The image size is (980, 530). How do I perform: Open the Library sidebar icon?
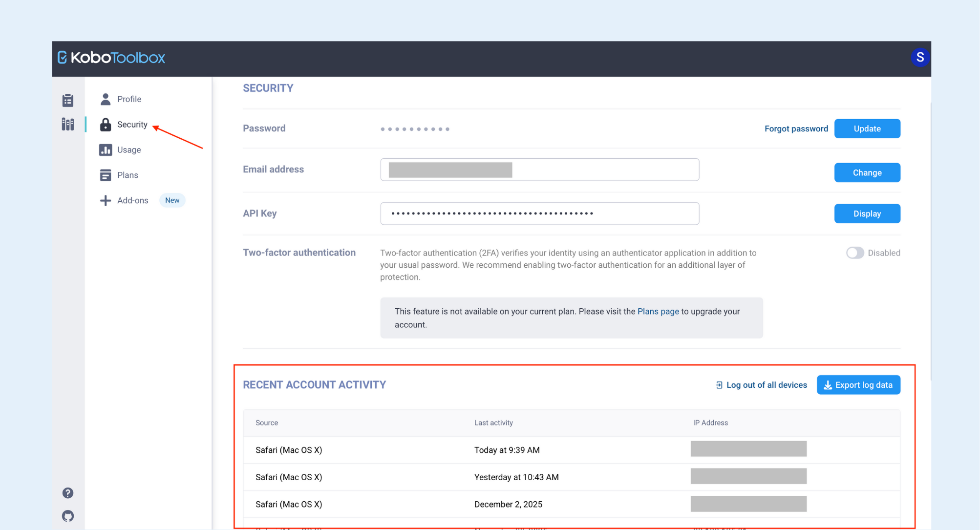(x=68, y=124)
